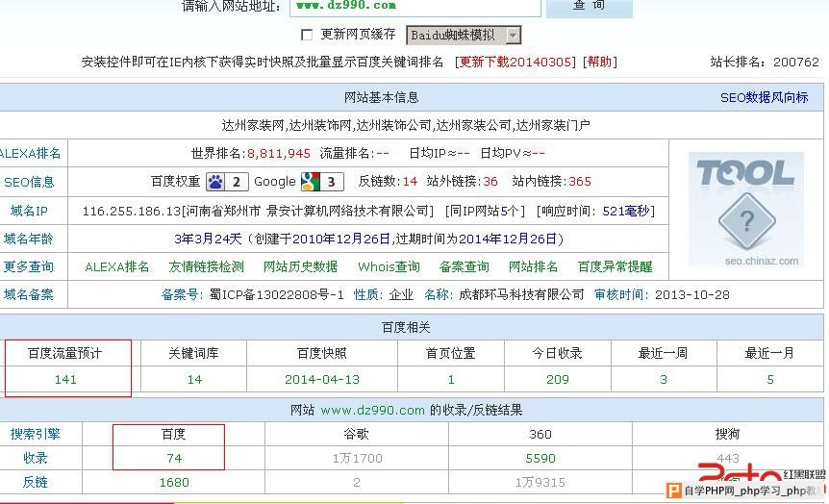The image size is (829, 504).
Task: Open the 帮助 link
Action: click(599, 62)
